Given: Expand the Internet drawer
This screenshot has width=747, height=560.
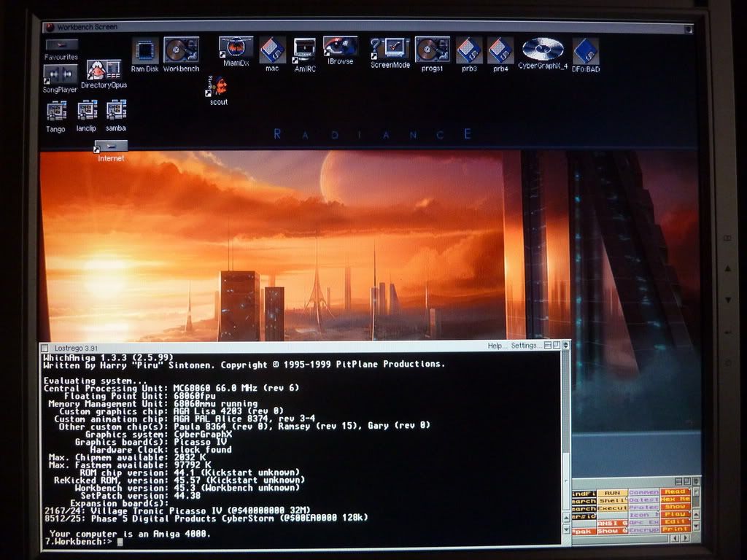Looking at the screenshot, I should pyautogui.click(x=111, y=146).
